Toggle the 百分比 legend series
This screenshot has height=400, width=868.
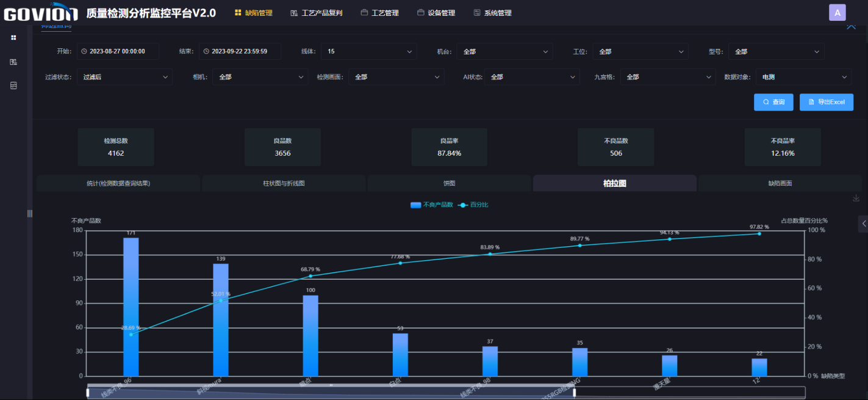point(473,205)
